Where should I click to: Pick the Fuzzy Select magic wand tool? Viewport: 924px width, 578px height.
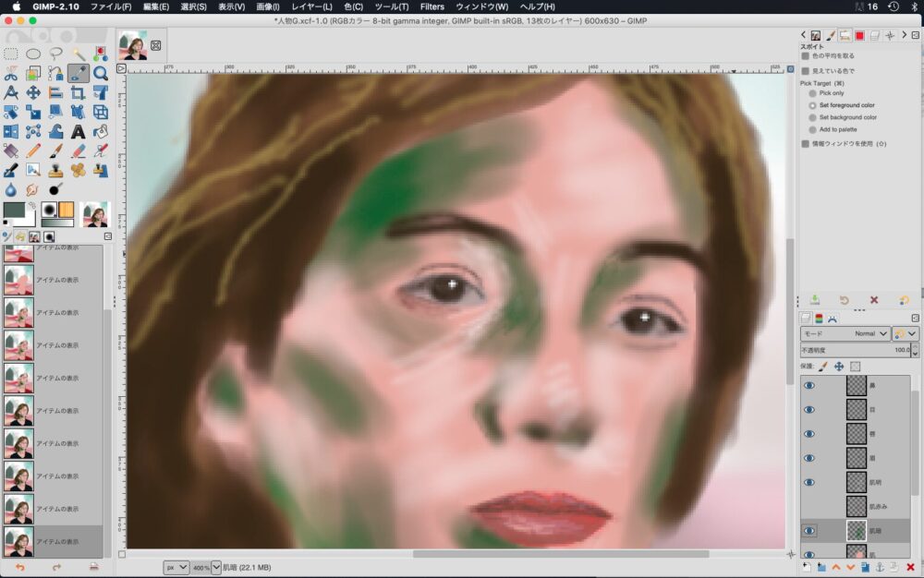pos(79,54)
